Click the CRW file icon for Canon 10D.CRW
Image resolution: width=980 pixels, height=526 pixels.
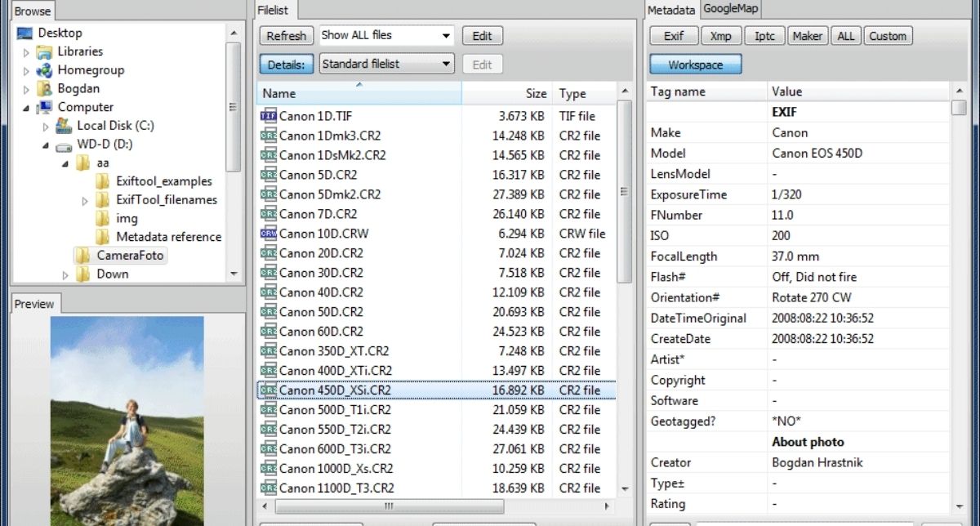click(x=268, y=234)
